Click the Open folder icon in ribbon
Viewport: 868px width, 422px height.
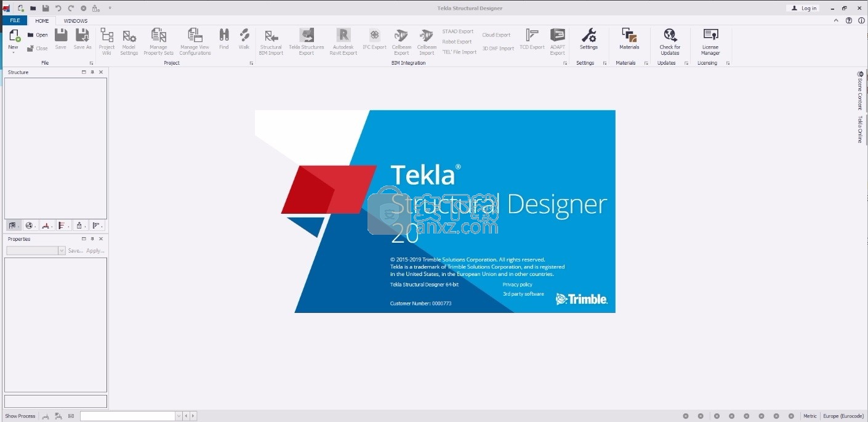point(31,35)
